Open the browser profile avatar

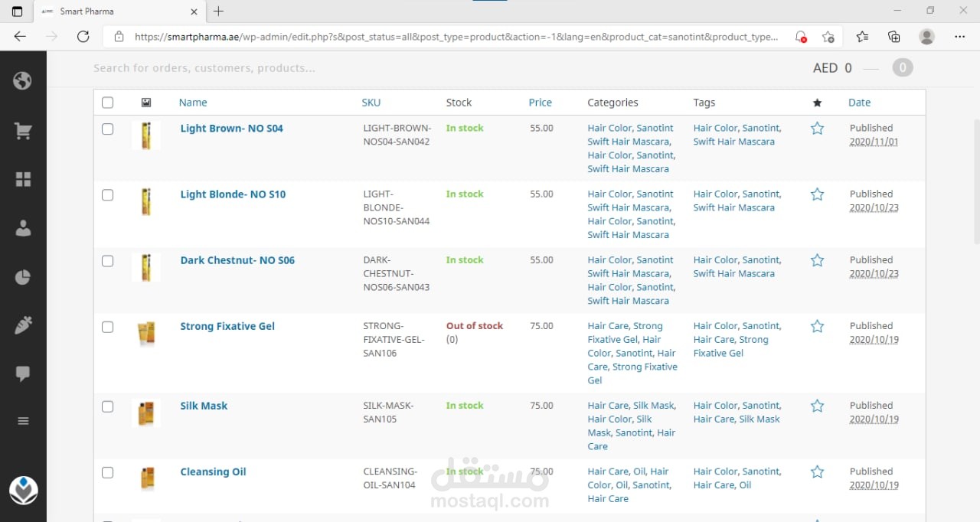pyautogui.click(x=927, y=36)
